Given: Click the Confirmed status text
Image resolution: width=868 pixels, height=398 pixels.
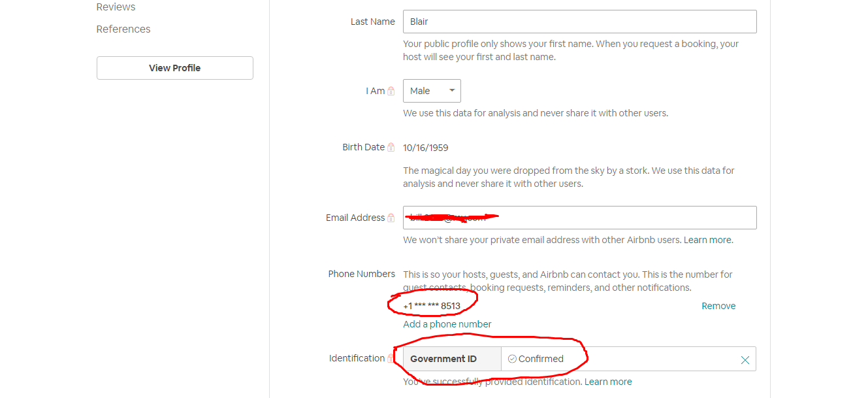Looking at the screenshot, I should pos(541,359).
